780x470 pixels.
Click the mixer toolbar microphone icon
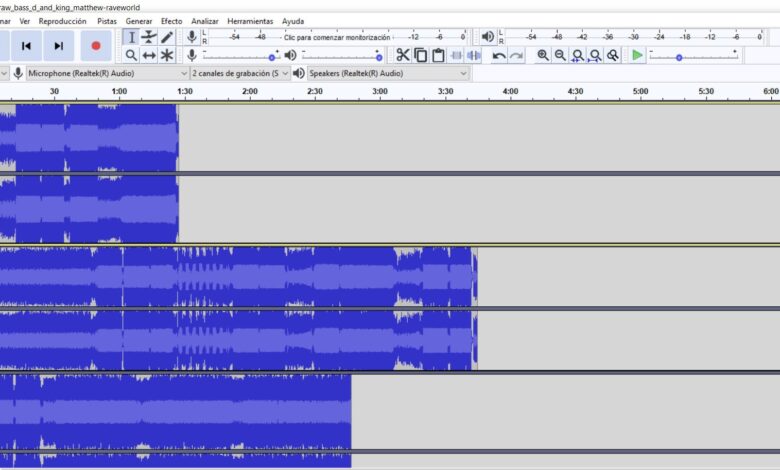[x=192, y=55]
